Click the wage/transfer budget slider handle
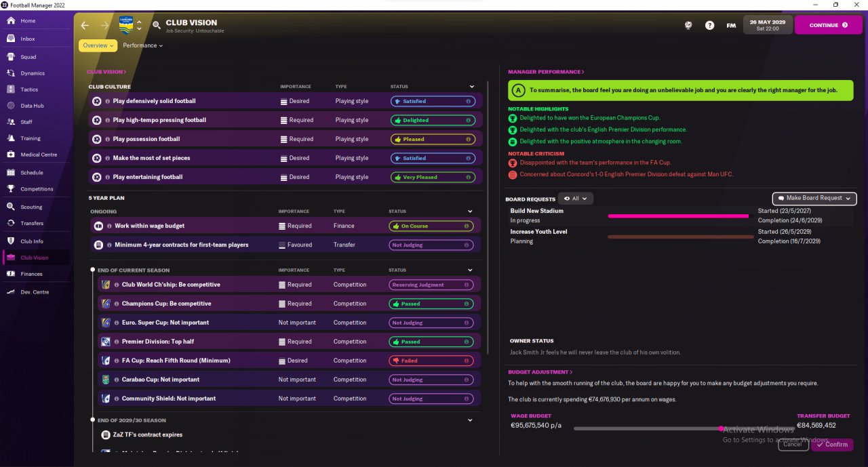 [x=721, y=428]
